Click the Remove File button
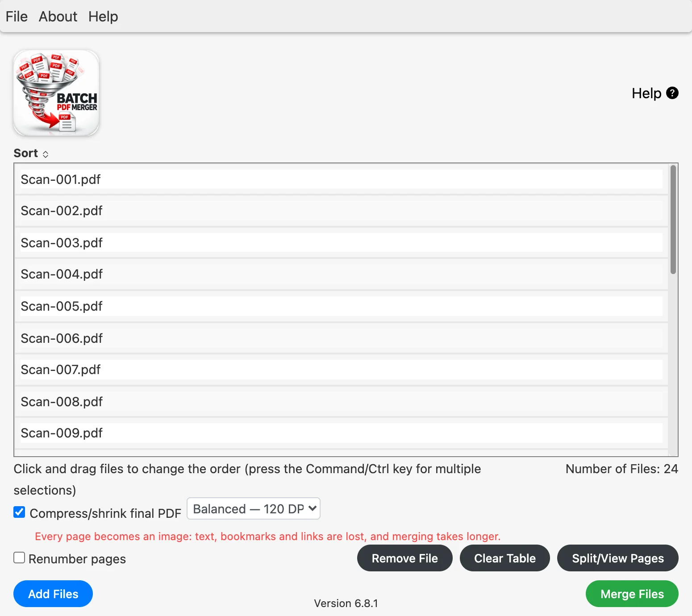 coord(404,558)
